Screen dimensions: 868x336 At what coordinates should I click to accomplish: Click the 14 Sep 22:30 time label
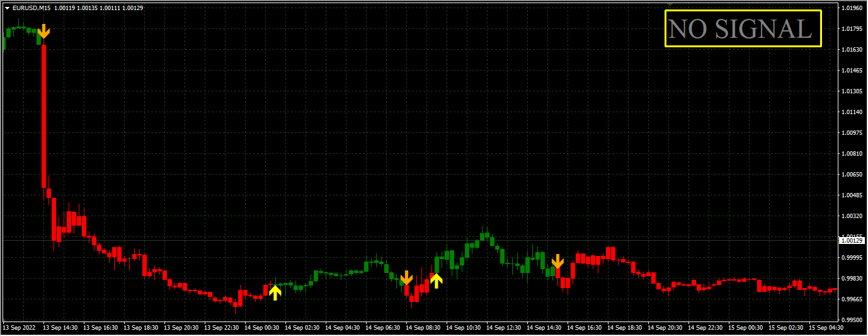[x=707, y=328]
